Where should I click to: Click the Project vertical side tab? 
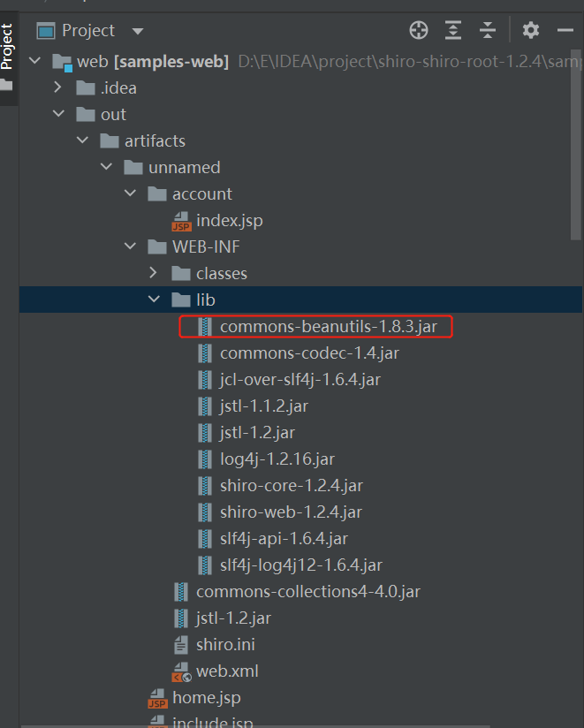[6, 47]
